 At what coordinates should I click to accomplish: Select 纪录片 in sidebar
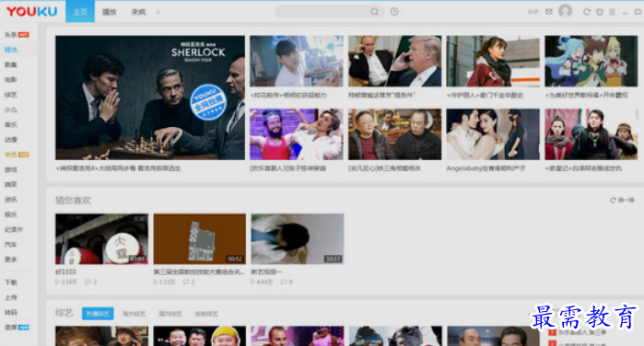click(14, 229)
